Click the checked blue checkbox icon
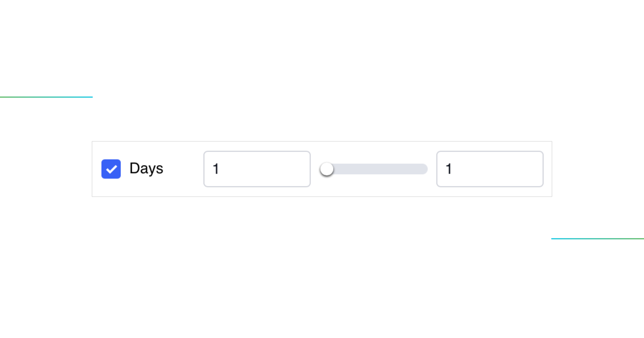 [x=111, y=169]
